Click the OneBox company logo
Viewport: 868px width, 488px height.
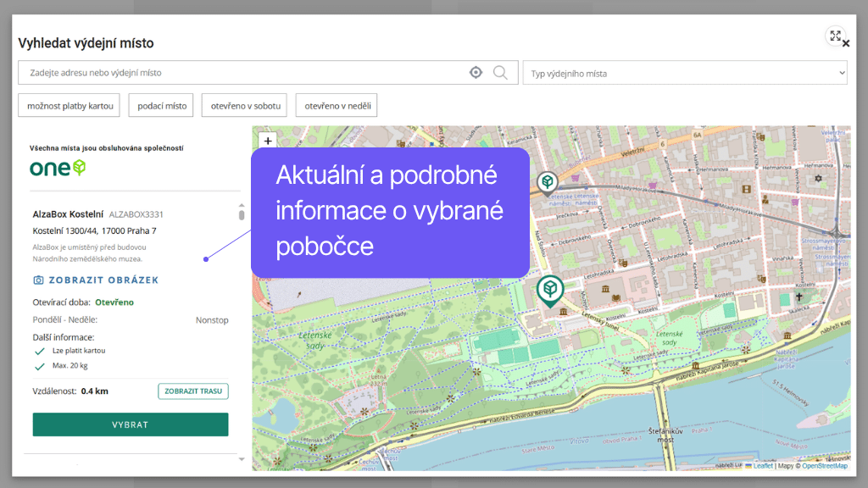pos(57,169)
